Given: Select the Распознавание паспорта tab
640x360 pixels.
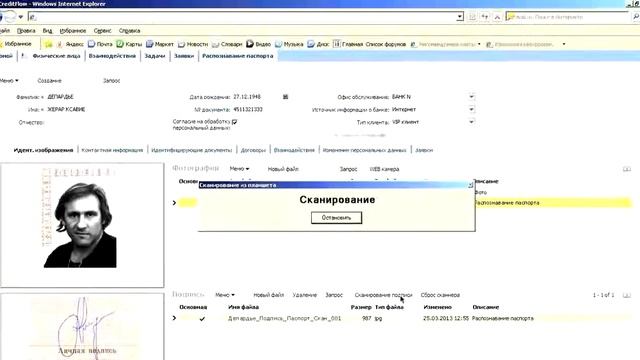Looking at the screenshot, I should click(x=238, y=56).
